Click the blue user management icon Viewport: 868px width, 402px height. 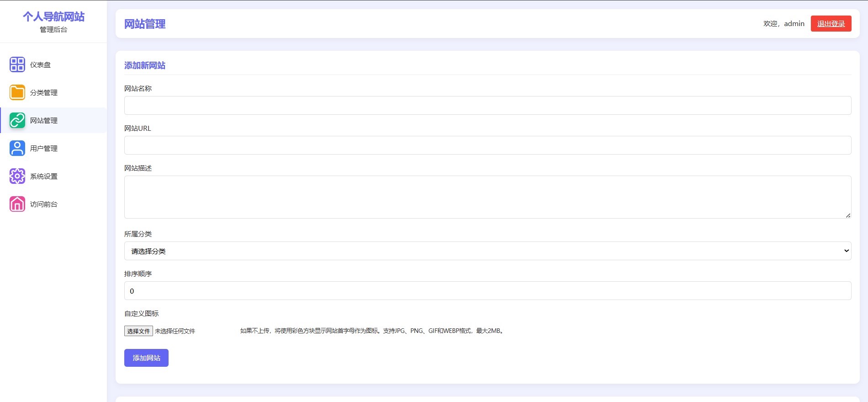(17, 148)
